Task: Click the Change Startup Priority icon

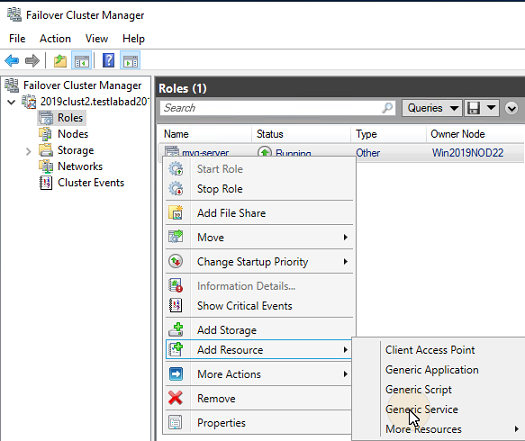Action: tap(176, 262)
